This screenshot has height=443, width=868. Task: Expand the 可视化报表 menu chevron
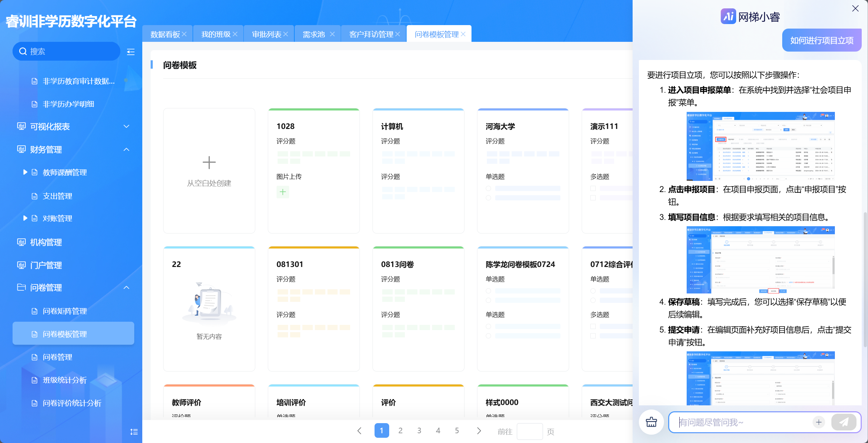click(x=127, y=126)
